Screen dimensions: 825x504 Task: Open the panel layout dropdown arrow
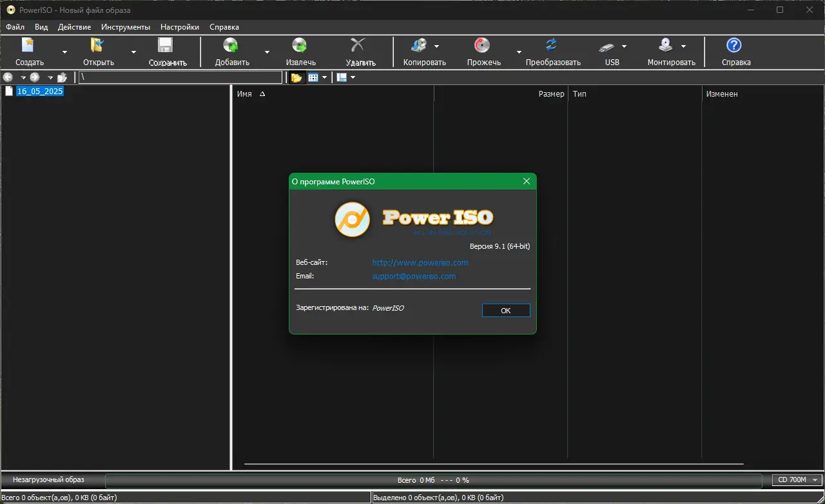[x=353, y=77]
